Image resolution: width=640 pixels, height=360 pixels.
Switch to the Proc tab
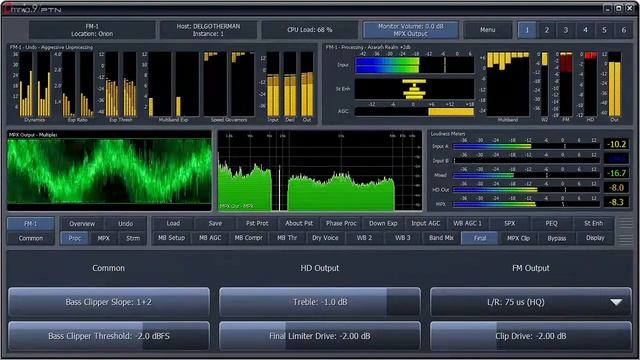coord(75,238)
